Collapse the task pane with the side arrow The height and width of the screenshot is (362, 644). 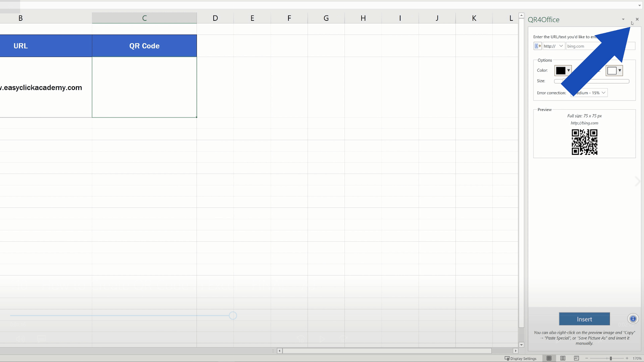click(x=638, y=181)
